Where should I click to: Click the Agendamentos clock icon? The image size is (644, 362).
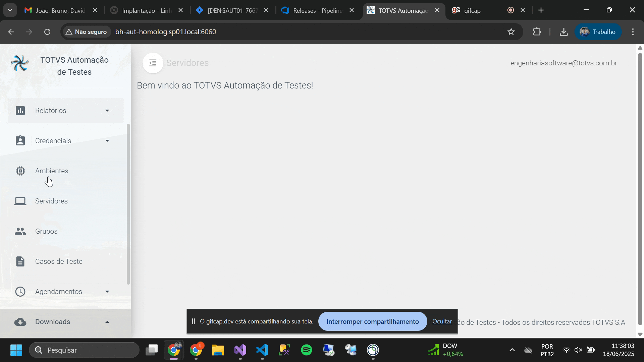[20, 292]
